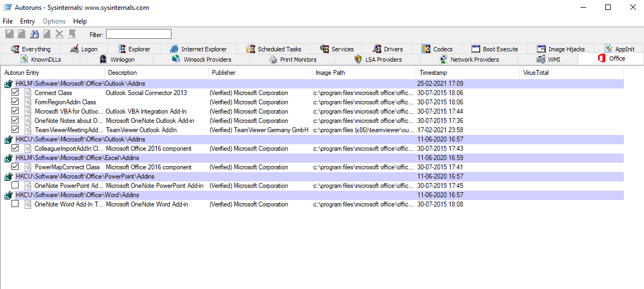Switch to the Drivers tab
The height and width of the screenshot is (289, 644).
[388, 49]
